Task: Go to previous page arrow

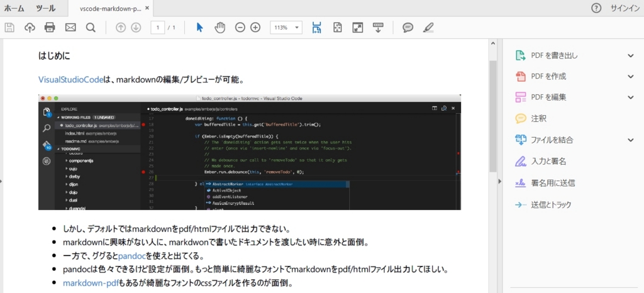Action: 120,28
